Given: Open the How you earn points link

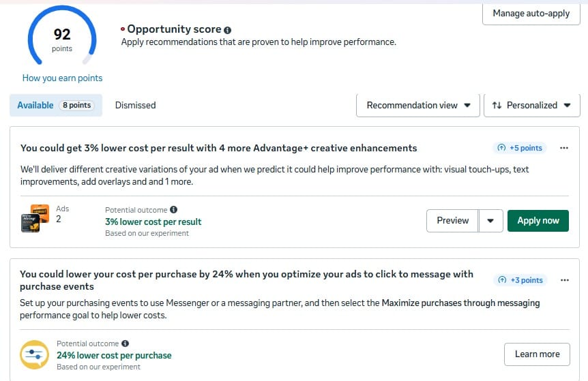Looking at the screenshot, I should tap(62, 78).
